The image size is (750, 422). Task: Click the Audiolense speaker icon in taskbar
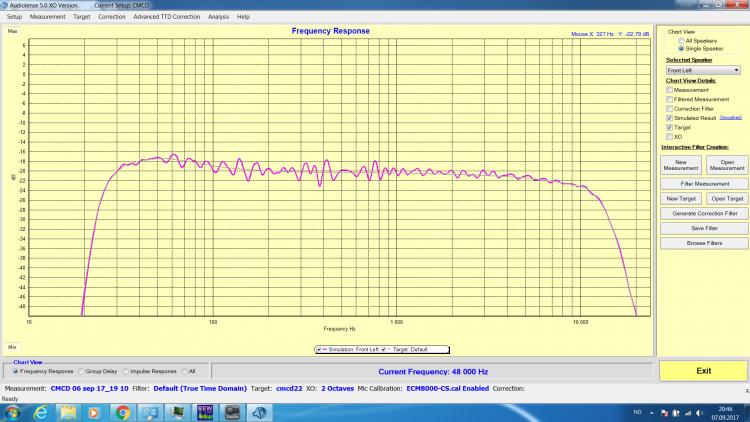[x=258, y=411]
